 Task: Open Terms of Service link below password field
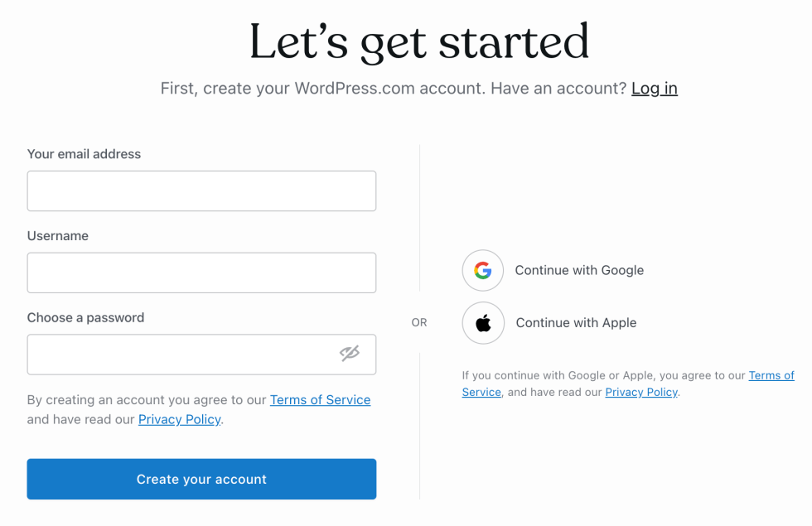320,399
